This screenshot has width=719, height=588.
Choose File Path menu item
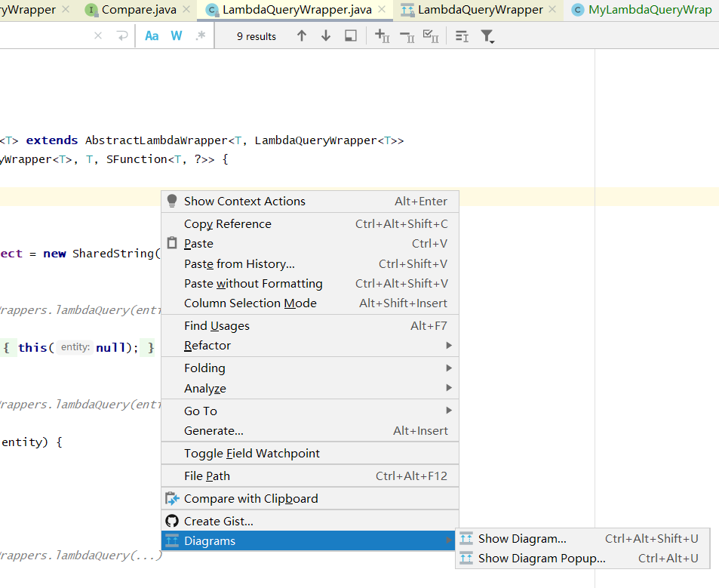point(310,476)
